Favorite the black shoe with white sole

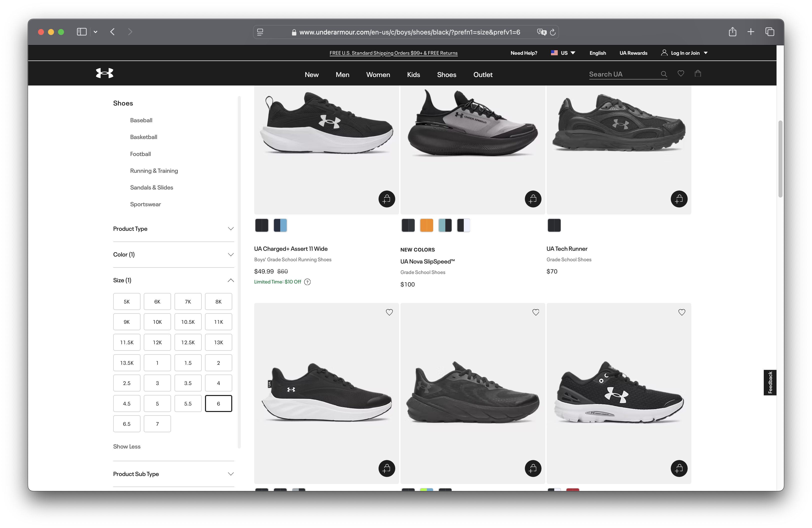click(x=389, y=312)
